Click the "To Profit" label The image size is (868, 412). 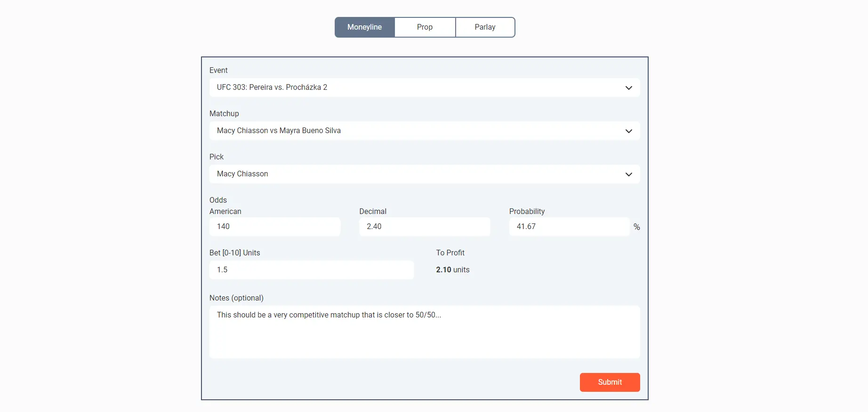[x=450, y=253]
